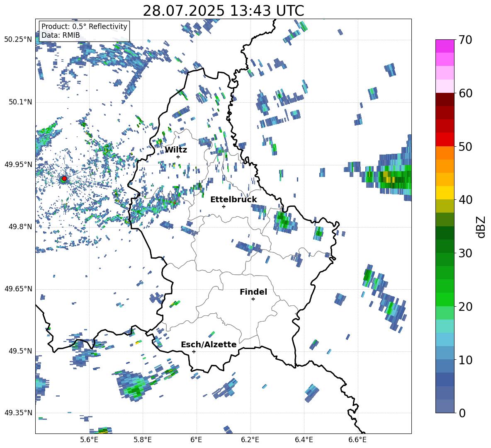Click the Product: 0.5° Reflectivity text
Screen dimensions: 491x448
pyautogui.click(x=84, y=26)
